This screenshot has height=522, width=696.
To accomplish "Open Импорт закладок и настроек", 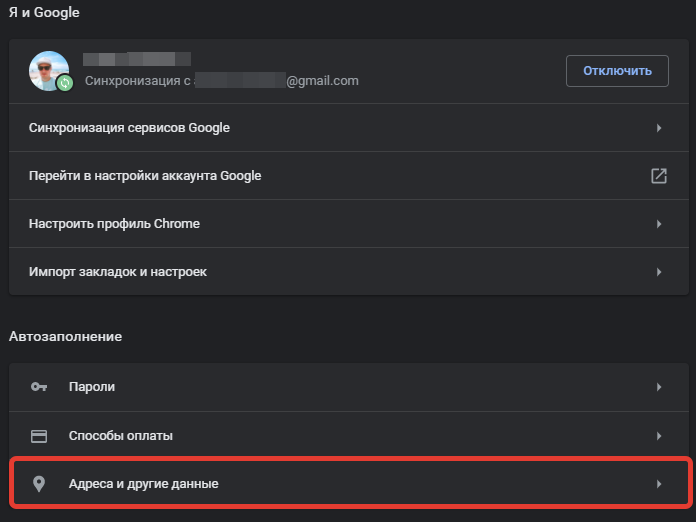I will click(349, 272).
